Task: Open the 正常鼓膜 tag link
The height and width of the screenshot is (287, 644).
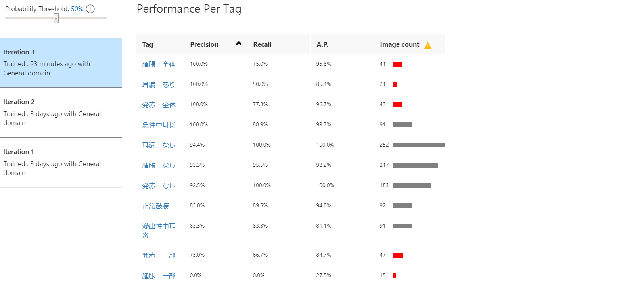Action: pos(155,206)
